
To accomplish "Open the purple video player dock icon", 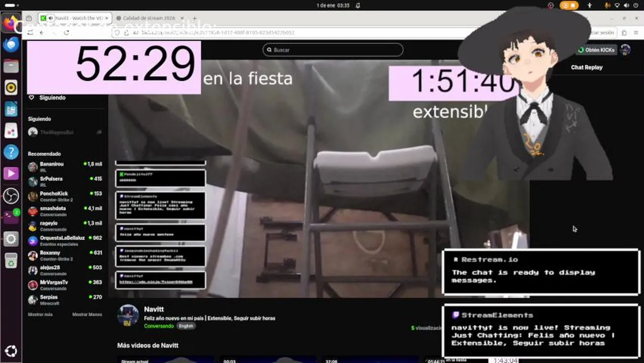I will pos(11,174).
